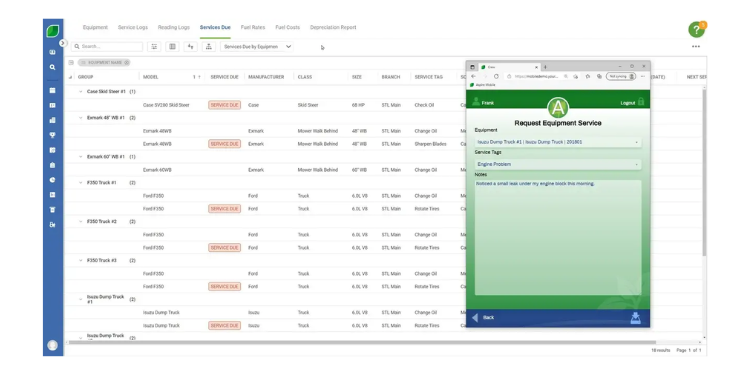Click the Search input field
The image size is (750, 375).
coord(107,46)
